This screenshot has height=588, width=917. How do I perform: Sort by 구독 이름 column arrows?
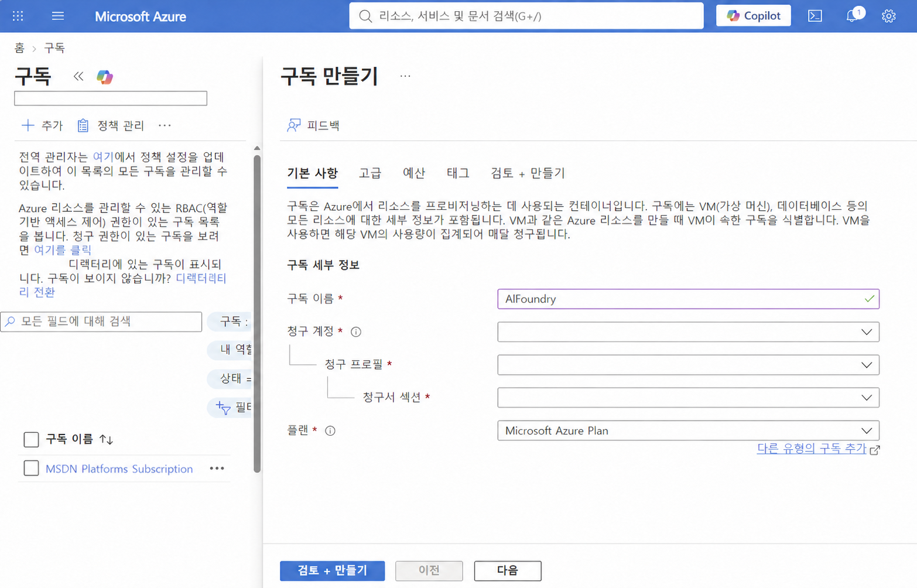(106, 439)
